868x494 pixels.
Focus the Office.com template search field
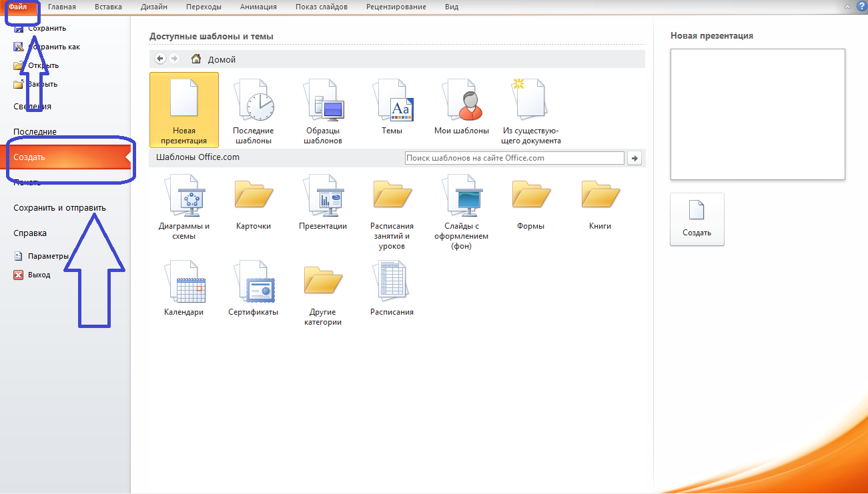[514, 158]
